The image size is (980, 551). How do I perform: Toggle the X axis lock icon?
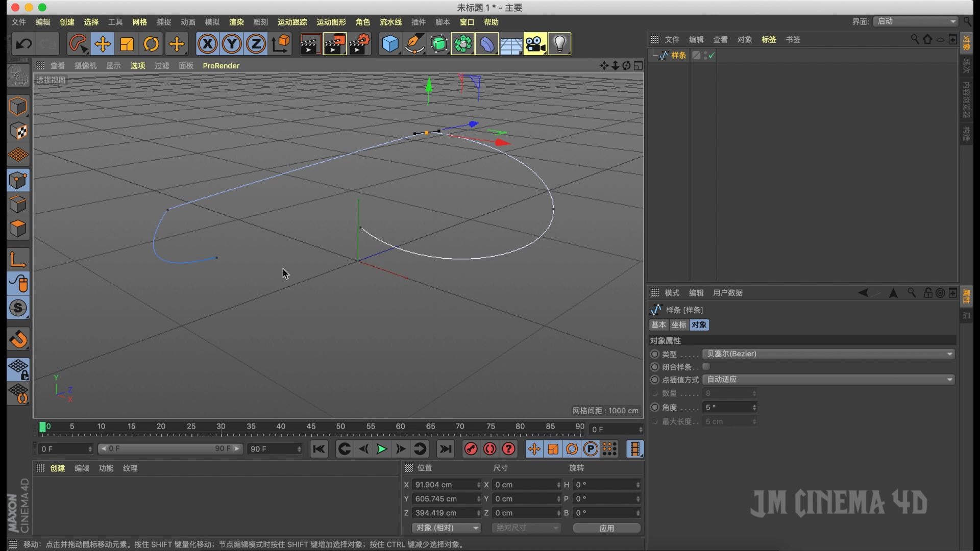click(207, 44)
